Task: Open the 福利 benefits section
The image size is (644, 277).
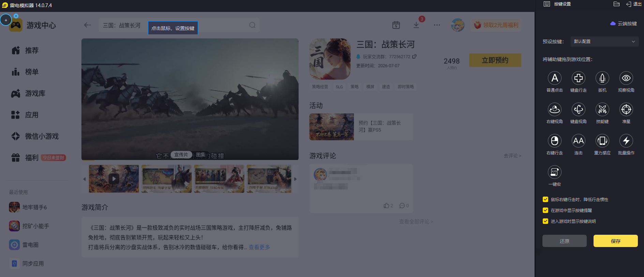Action: pyautogui.click(x=25, y=158)
